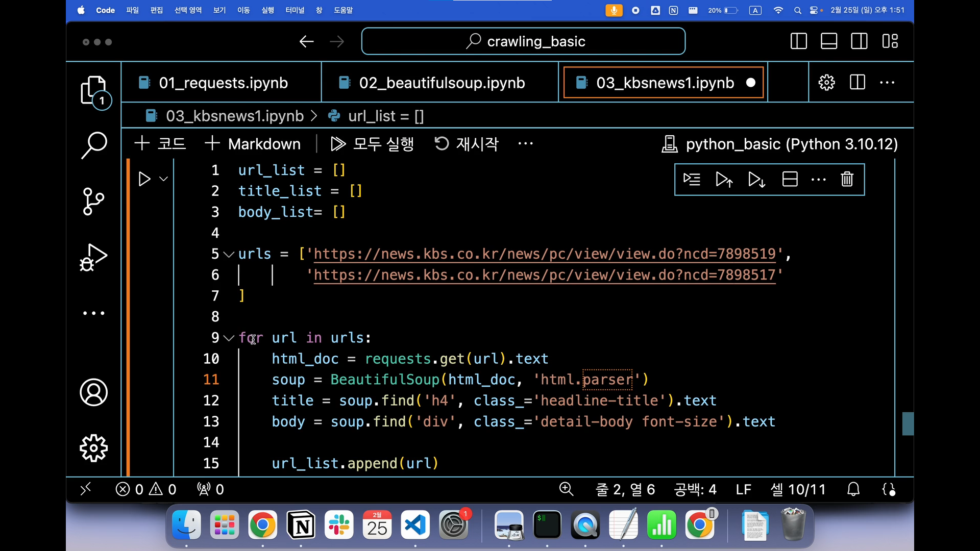980x551 pixels.
Task: Switch to 02_beautifulsoup.ipynb tab
Action: (441, 83)
